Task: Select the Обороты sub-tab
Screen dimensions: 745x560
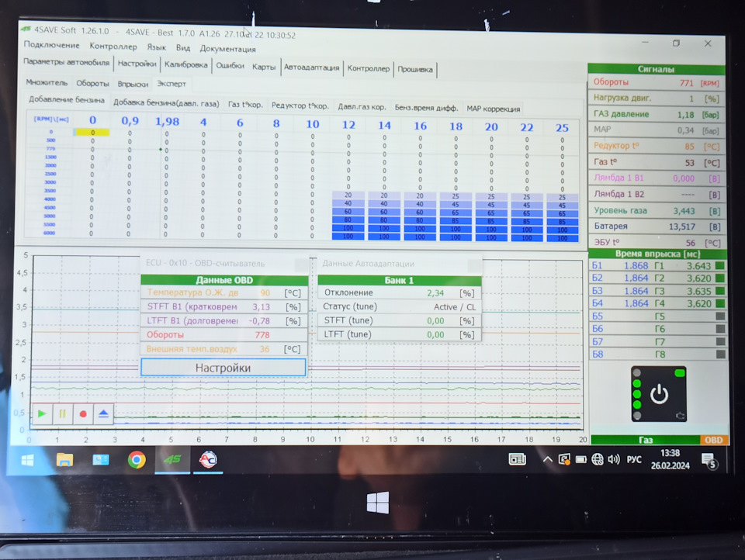Action: pos(92,83)
